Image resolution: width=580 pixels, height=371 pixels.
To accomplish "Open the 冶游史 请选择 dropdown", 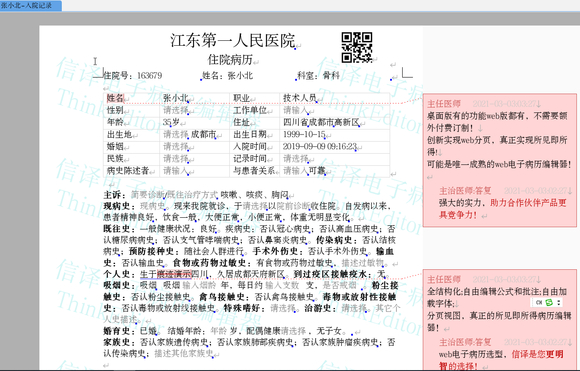I will (x=354, y=308).
